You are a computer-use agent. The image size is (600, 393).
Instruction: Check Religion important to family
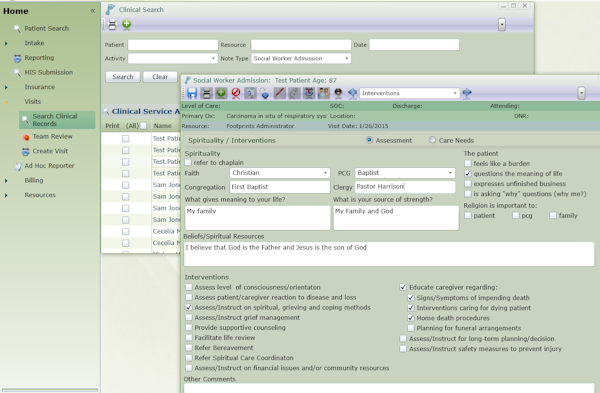553,216
